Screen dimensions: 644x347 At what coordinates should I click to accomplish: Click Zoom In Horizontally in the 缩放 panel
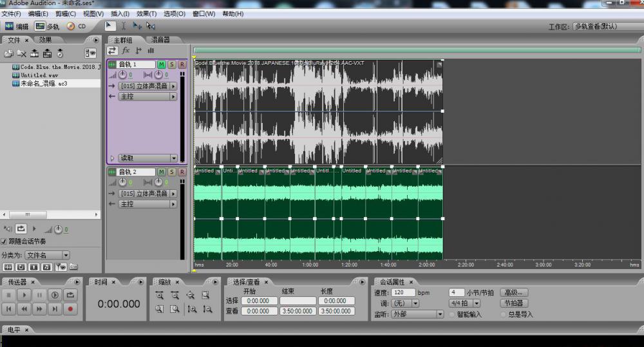coord(159,295)
